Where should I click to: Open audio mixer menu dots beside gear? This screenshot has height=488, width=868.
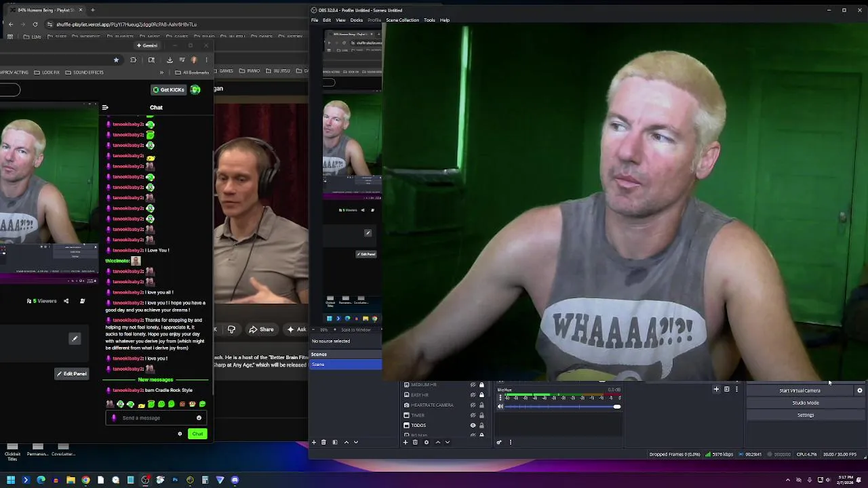[510, 442]
